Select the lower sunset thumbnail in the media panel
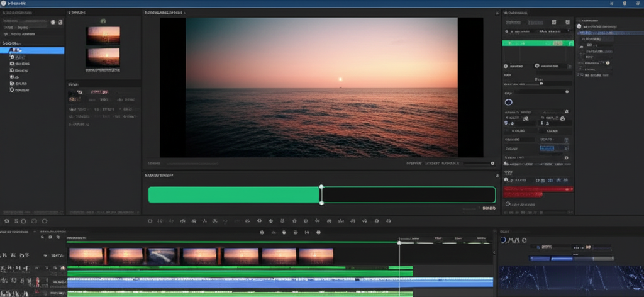Viewport: 644px width, 297px height. pyautogui.click(x=103, y=57)
